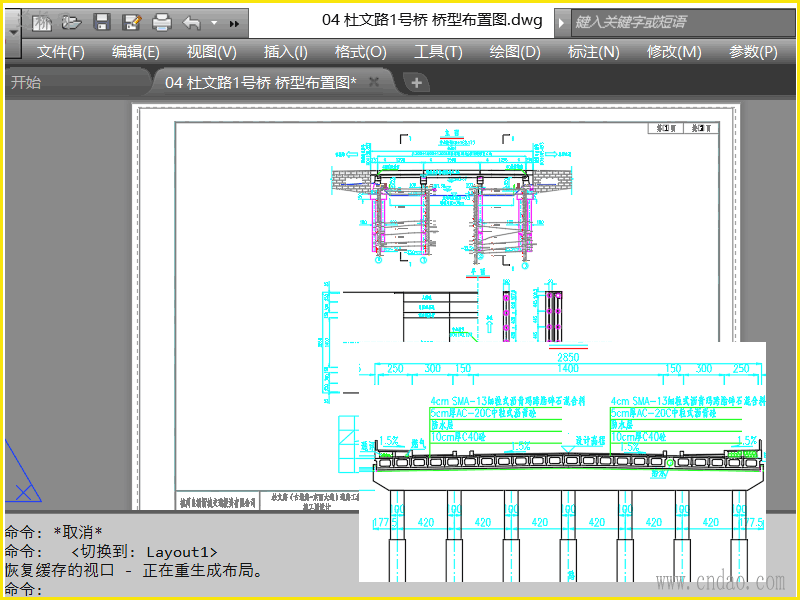This screenshot has height=600, width=800.
Task: Open the 工具(T) menu
Action: (438, 52)
